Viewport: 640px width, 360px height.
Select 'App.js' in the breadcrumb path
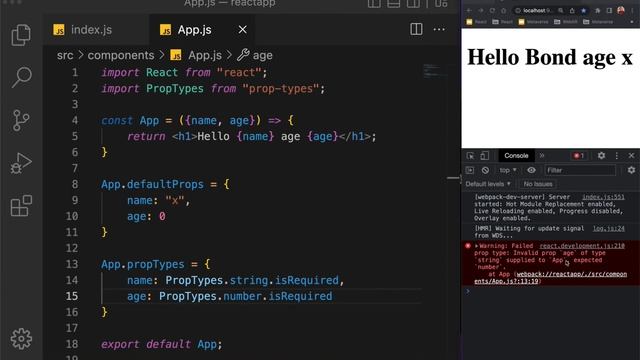196,55
